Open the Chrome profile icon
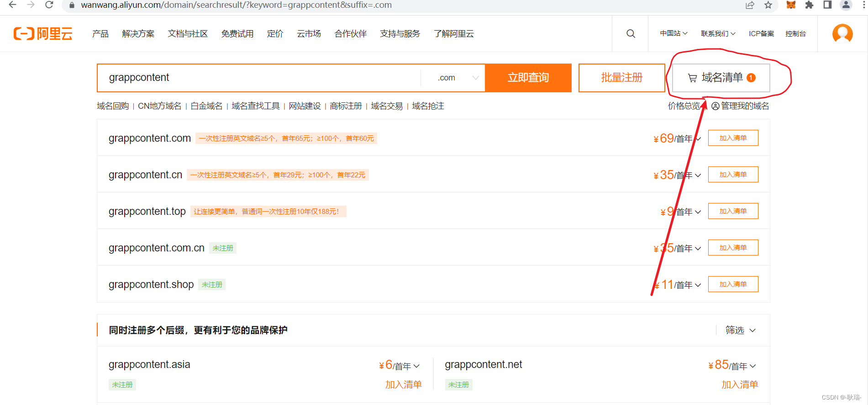This screenshot has width=868, height=405. tap(846, 5)
